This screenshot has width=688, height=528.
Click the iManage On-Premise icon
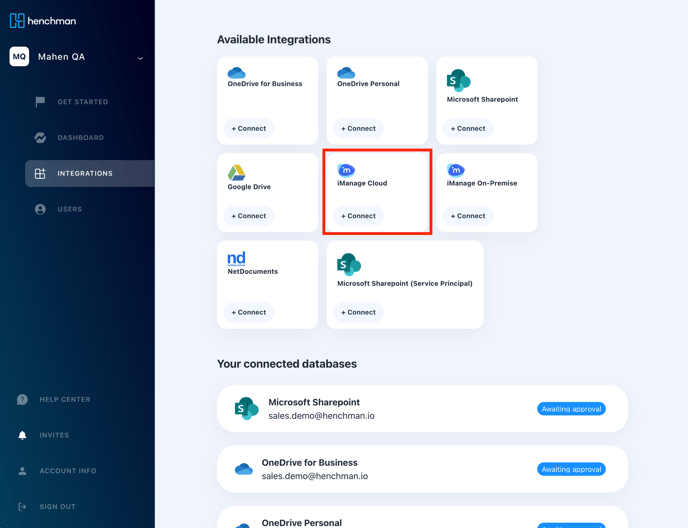pos(455,170)
